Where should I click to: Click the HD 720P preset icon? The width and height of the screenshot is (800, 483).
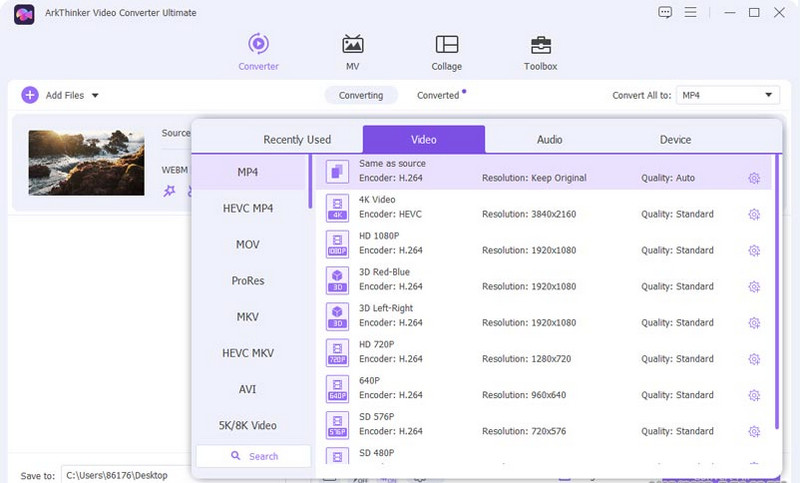click(x=337, y=352)
